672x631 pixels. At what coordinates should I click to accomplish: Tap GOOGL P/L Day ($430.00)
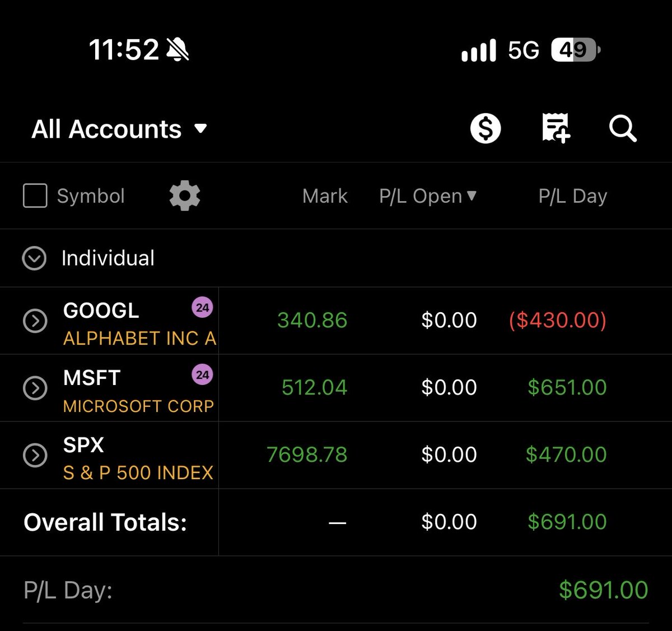tap(558, 320)
